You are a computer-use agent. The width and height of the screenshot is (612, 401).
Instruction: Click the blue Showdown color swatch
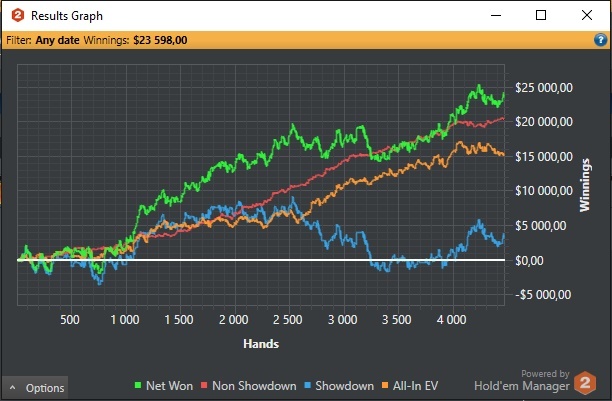click(x=308, y=386)
